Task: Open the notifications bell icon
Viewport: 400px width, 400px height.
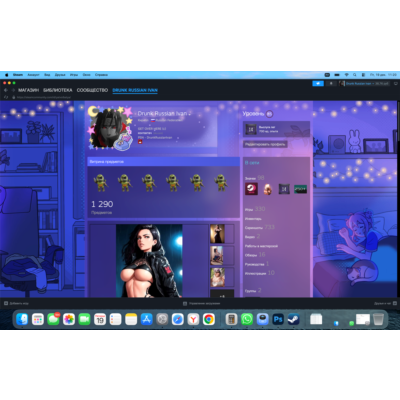Action: click(x=331, y=83)
